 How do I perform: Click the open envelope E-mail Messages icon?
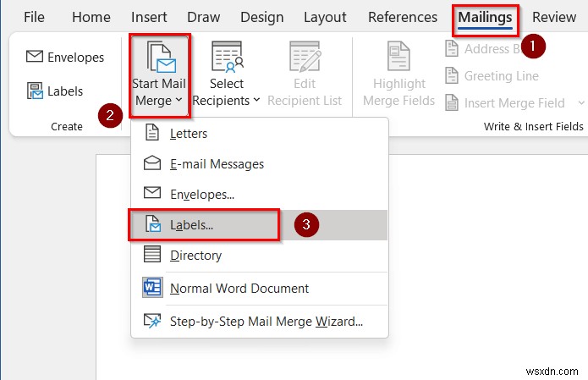point(152,162)
